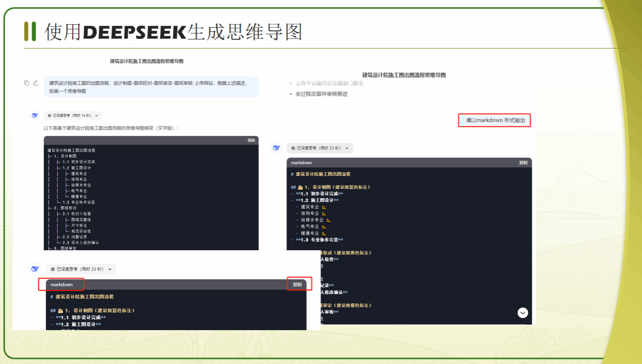Collapse the 已深度思考 (用时 14 秒) section

tap(97, 116)
